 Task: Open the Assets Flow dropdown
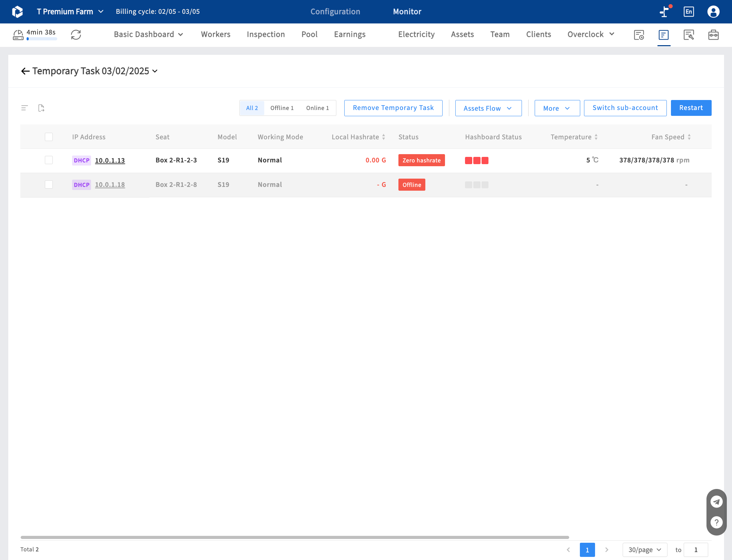488,108
